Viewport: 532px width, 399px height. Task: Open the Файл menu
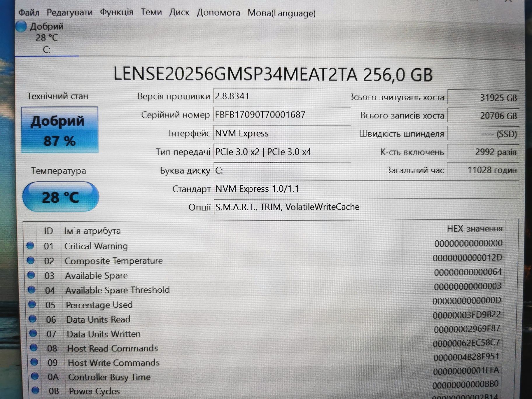29,13
